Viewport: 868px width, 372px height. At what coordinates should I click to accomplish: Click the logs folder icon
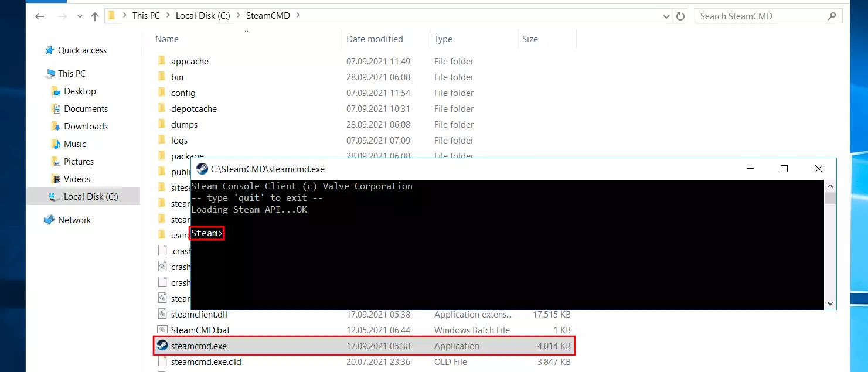point(162,140)
